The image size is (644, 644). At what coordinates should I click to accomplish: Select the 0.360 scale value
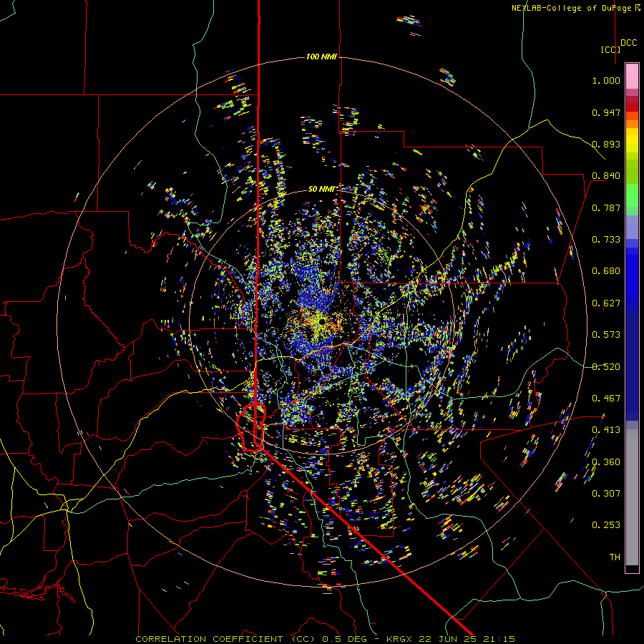[x=606, y=462]
